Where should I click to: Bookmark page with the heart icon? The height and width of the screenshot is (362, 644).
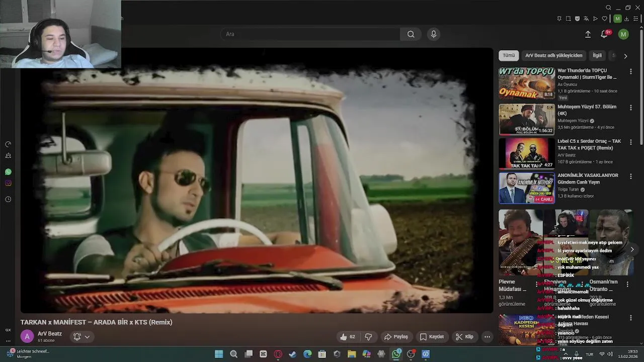pos(604,19)
